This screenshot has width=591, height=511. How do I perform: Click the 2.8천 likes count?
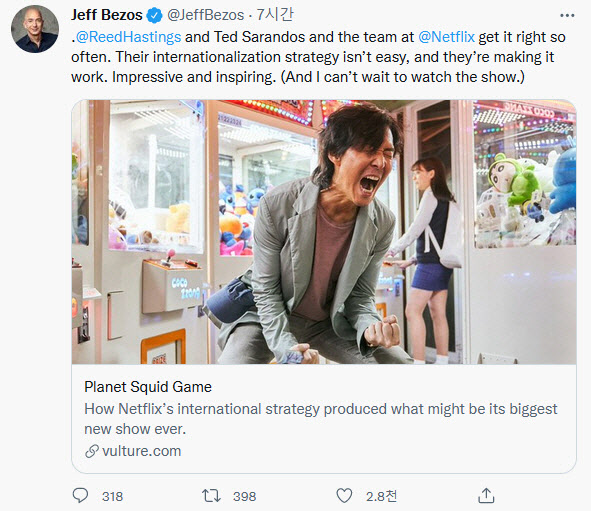point(381,496)
